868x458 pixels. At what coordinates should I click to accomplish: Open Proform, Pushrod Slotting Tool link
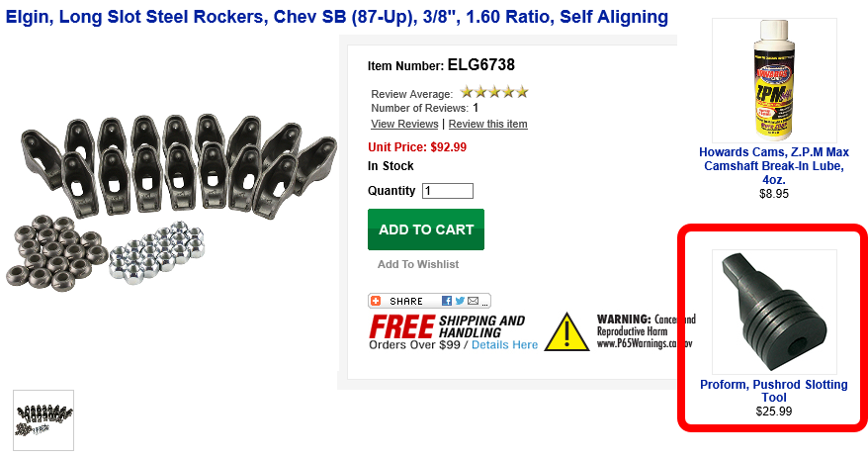pos(774,391)
